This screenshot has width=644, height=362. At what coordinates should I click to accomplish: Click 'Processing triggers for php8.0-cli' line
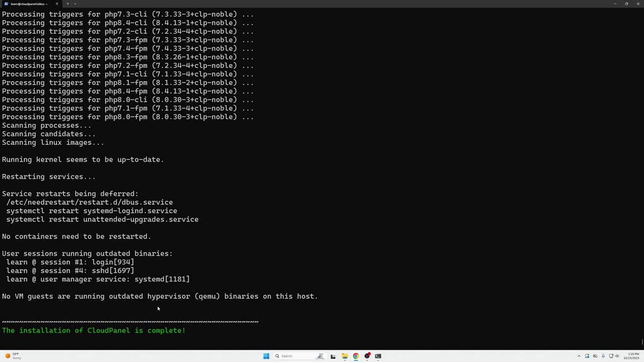point(128,100)
